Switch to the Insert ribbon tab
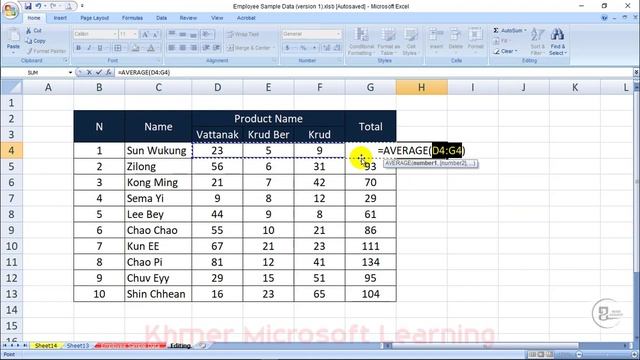640x360 pixels. 60,18
